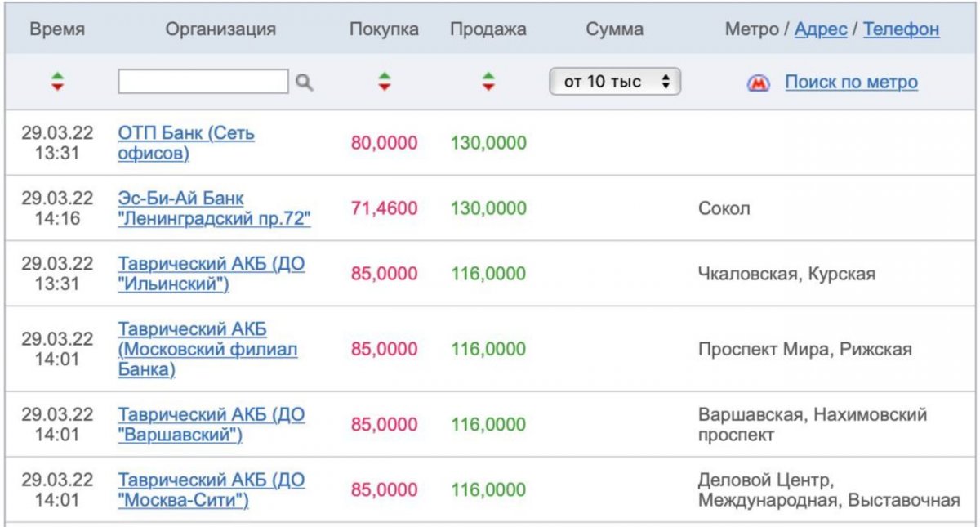The height and width of the screenshot is (527, 980).
Task: Open Таврический АКБ ДО Москва-Сити link
Action: coord(212,489)
